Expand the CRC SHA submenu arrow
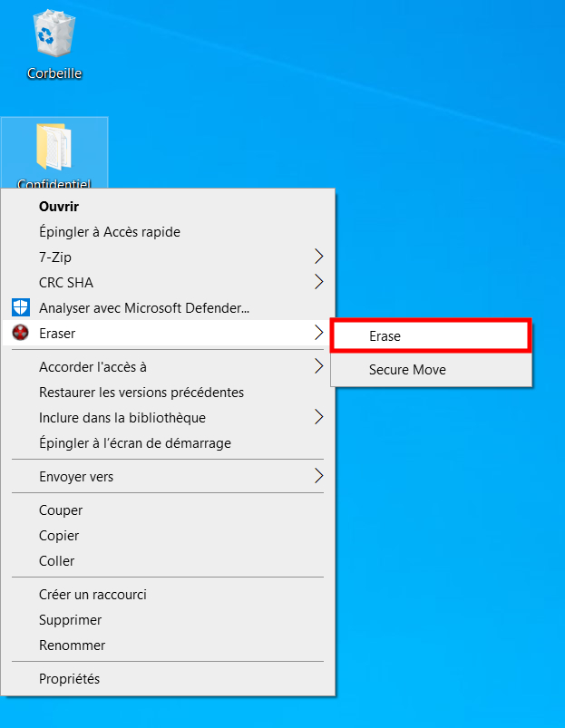The height and width of the screenshot is (728, 565). pos(318,282)
